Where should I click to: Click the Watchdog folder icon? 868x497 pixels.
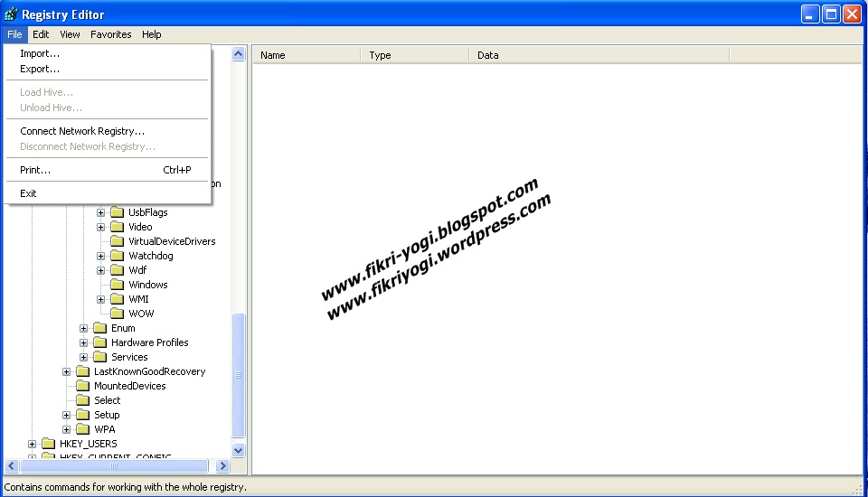117,256
